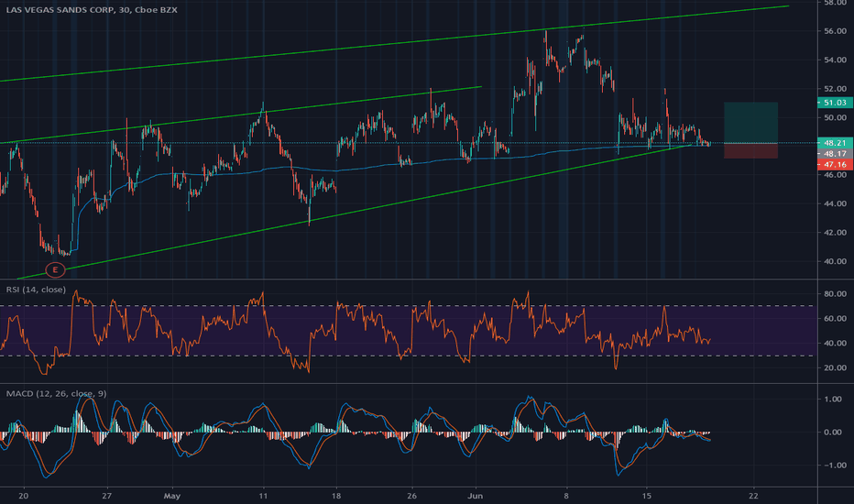Click the earnings 'E' marker on chart
This screenshot has width=854, height=504.
(55, 269)
